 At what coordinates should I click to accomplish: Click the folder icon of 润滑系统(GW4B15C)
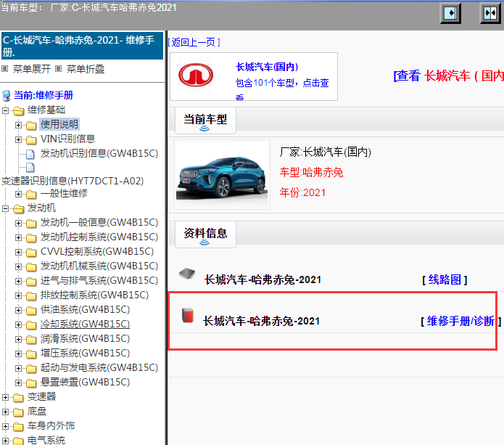point(31,339)
